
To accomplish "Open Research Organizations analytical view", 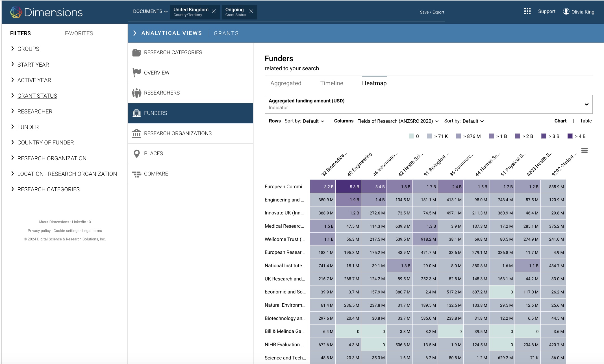I will pyautogui.click(x=191, y=133).
